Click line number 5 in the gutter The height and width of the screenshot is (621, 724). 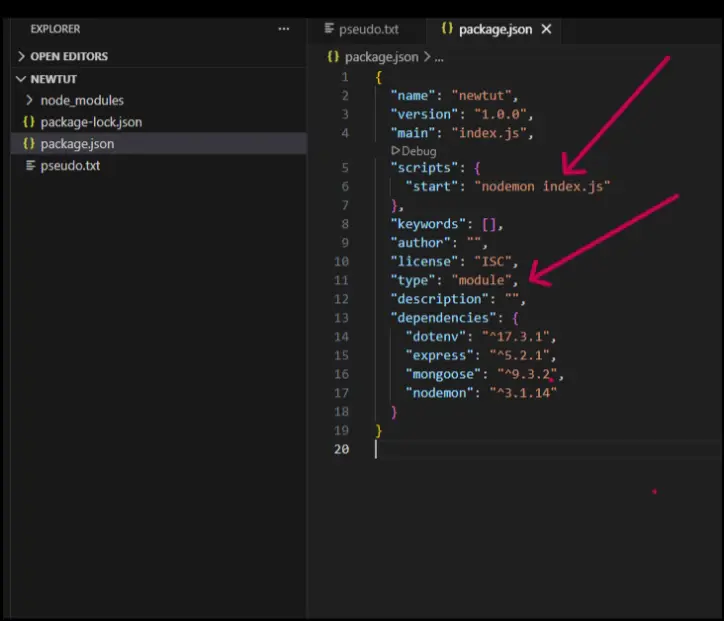[344, 168]
